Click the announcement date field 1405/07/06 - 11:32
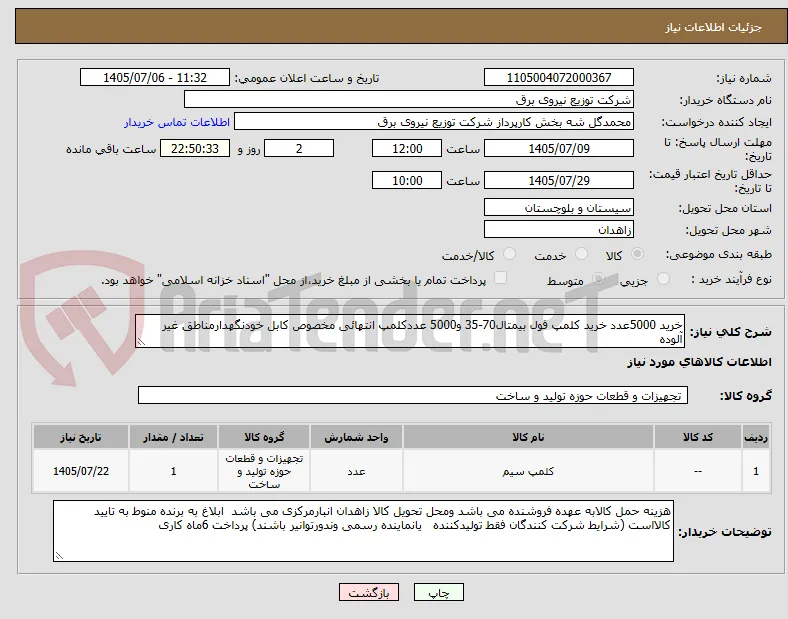 [x=155, y=77]
